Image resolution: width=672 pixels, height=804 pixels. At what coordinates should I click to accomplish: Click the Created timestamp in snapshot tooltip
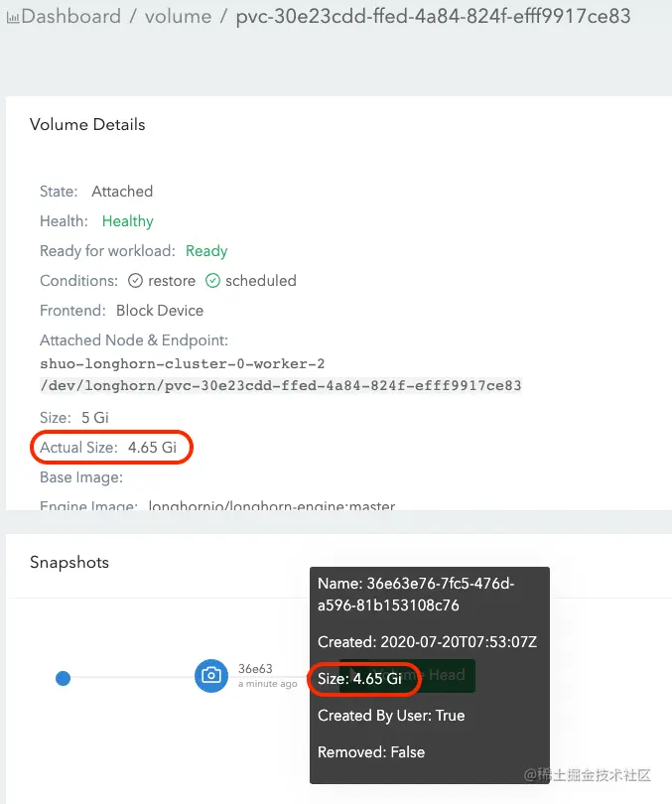point(427,642)
